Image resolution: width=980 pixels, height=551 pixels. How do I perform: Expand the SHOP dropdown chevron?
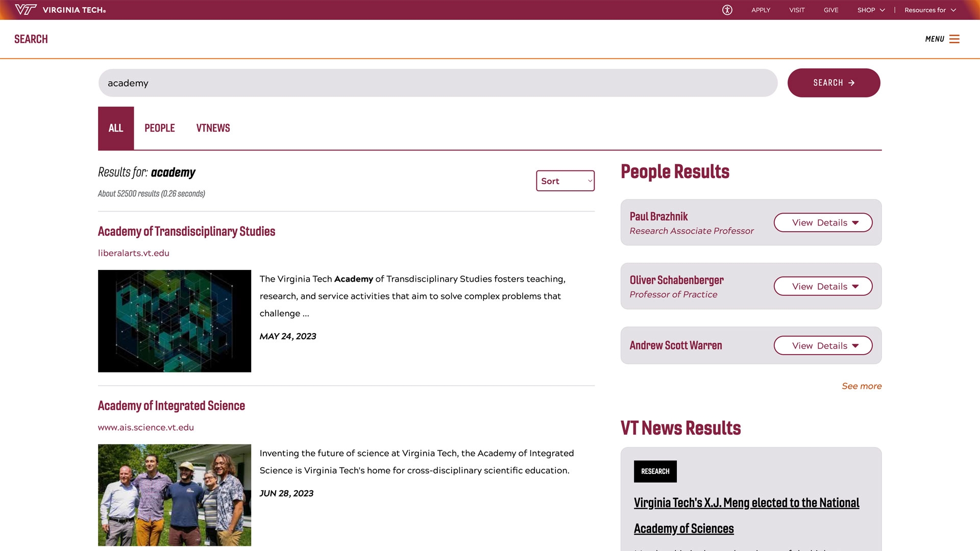[x=883, y=10]
